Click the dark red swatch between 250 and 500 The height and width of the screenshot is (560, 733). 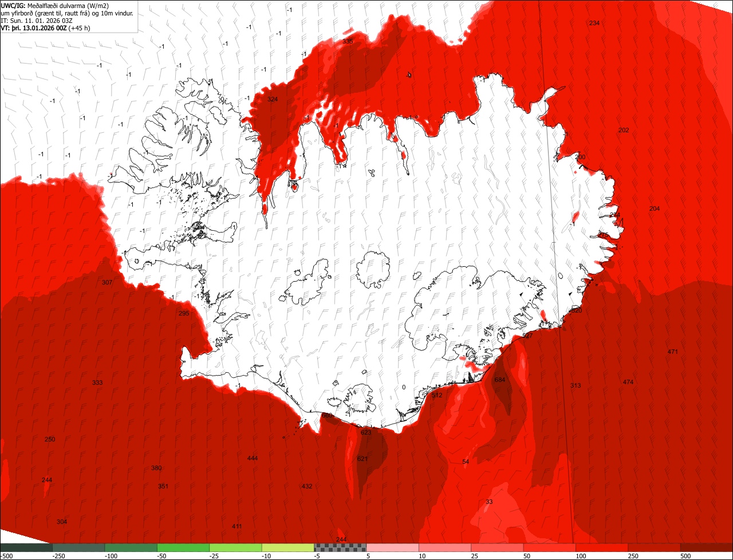coord(655,547)
